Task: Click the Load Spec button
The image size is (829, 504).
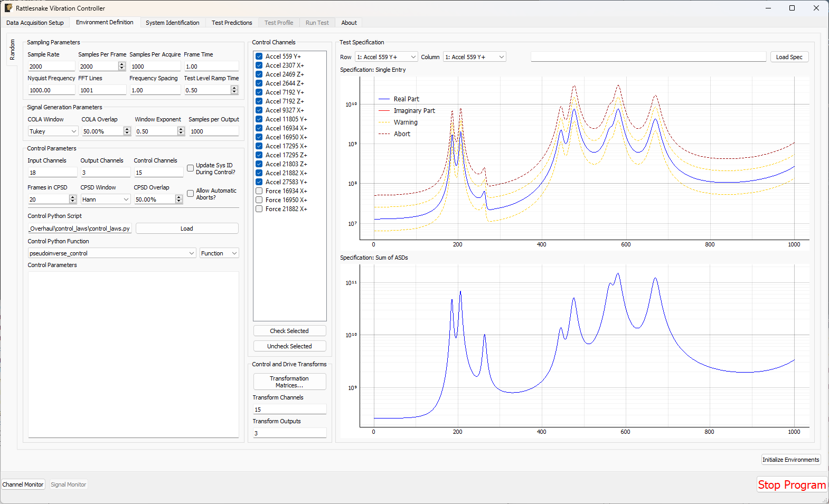Action: [x=789, y=57]
